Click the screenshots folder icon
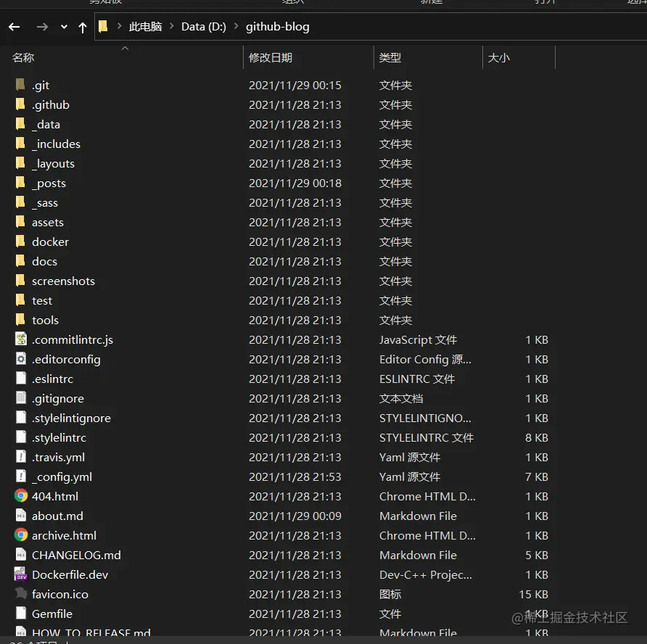Viewport: 647px width, 644px height. 20,280
